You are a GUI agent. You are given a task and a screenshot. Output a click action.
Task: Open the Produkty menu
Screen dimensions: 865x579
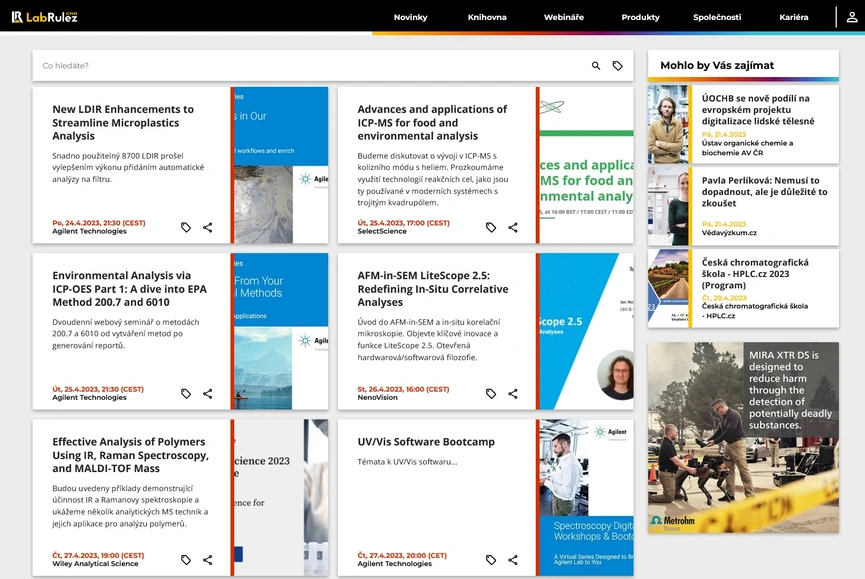point(640,17)
